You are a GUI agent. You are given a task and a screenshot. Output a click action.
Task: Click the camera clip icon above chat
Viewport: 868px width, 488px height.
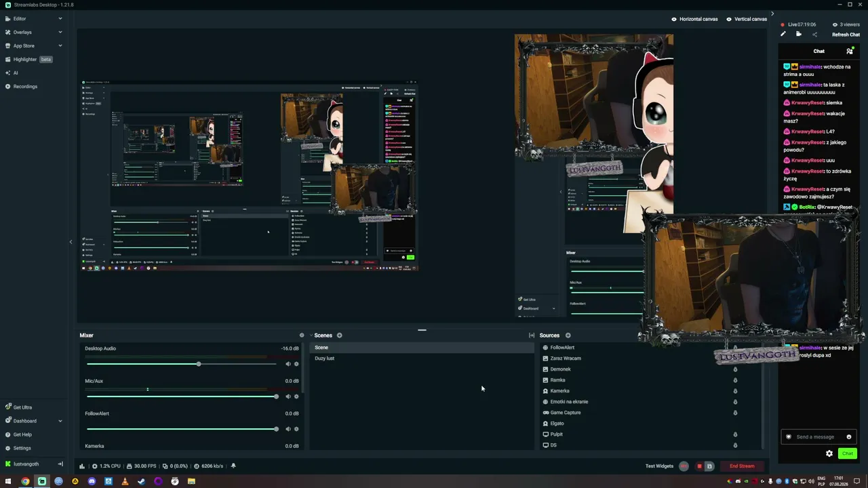[799, 34]
